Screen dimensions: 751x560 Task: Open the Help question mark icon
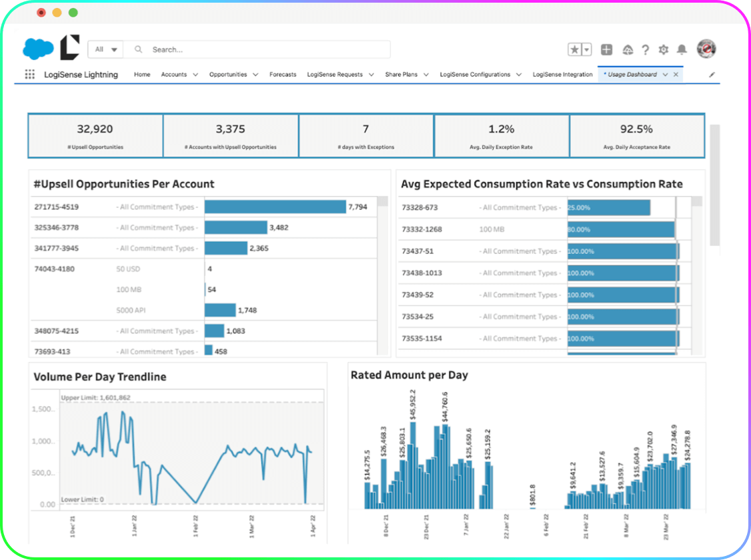click(x=645, y=49)
